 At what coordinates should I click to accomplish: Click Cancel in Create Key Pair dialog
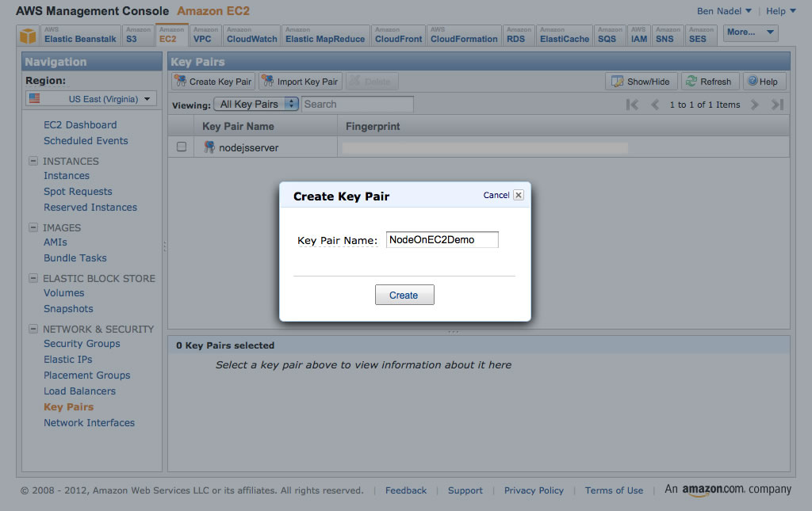tap(496, 195)
